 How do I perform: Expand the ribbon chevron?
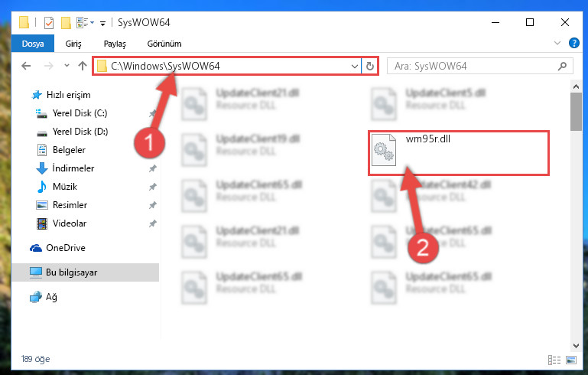pyautogui.click(x=557, y=43)
